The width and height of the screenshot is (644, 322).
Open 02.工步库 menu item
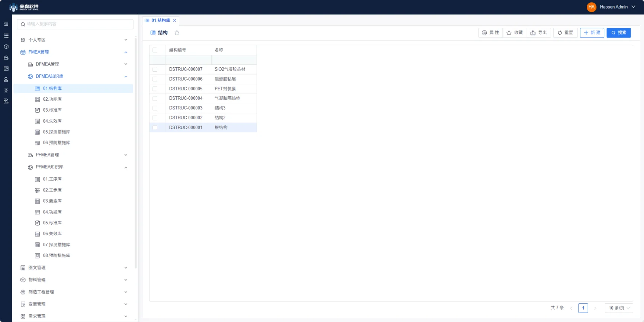coord(73,190)
